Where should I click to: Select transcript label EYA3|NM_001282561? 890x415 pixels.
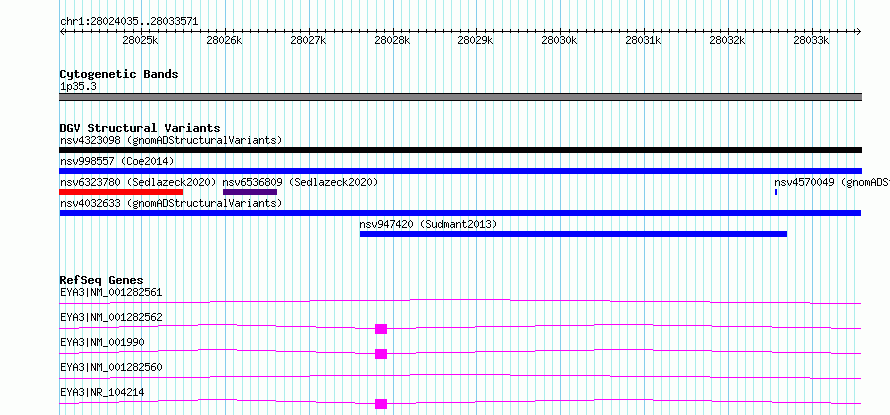pos(111,292)
